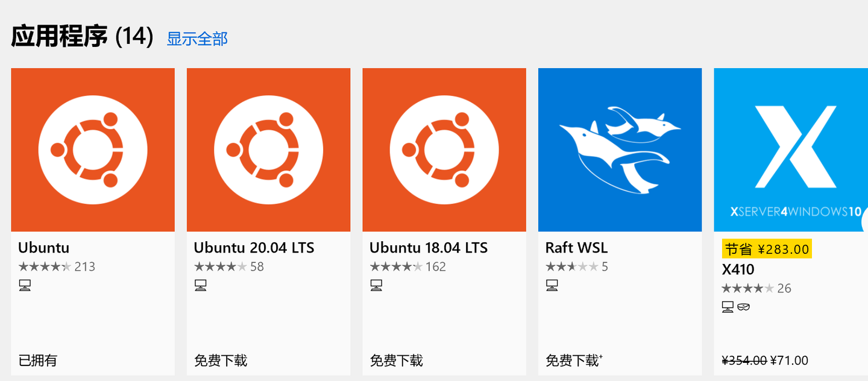Click the HoloLens headset icon under X410
Viewport: 868px width, 381px height.
pyautogui.click(x=744, y=307)
